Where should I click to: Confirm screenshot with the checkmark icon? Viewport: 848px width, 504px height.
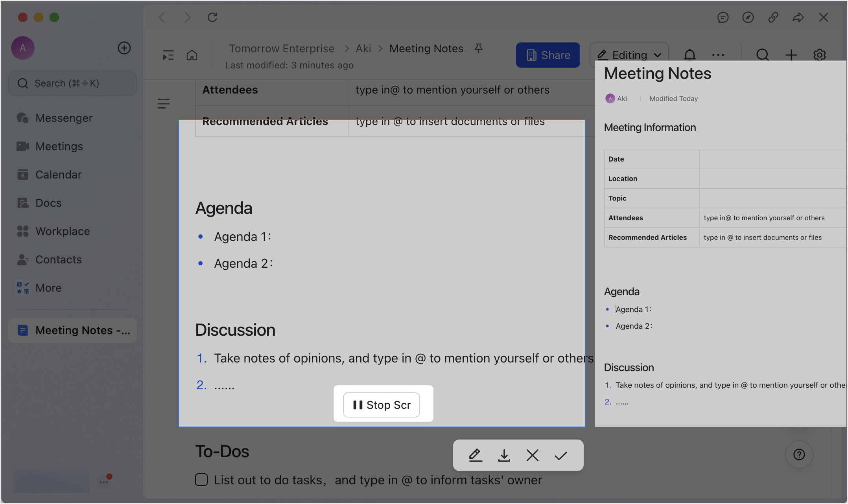[561, 455]
